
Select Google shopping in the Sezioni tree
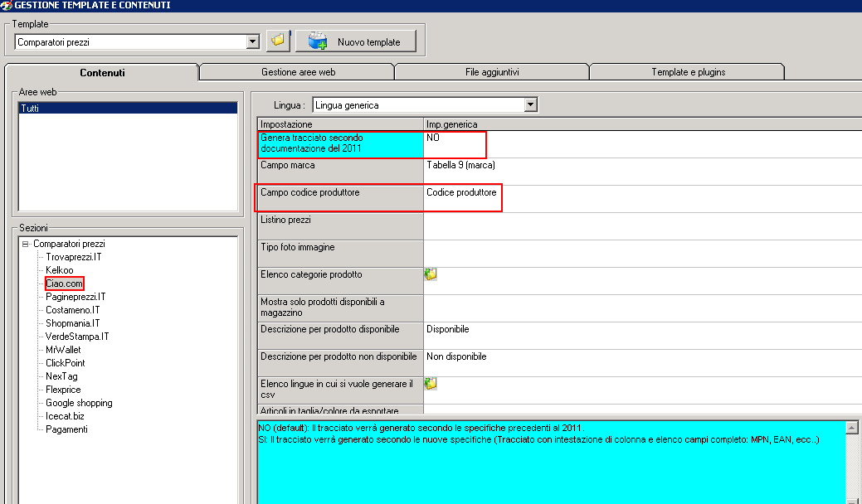[x=79, y=402]
